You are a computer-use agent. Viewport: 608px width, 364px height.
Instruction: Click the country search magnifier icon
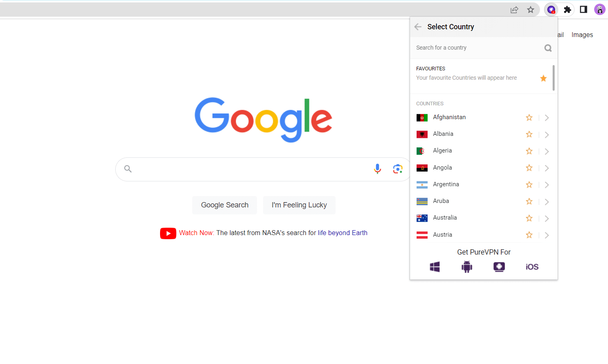[548, 48]
